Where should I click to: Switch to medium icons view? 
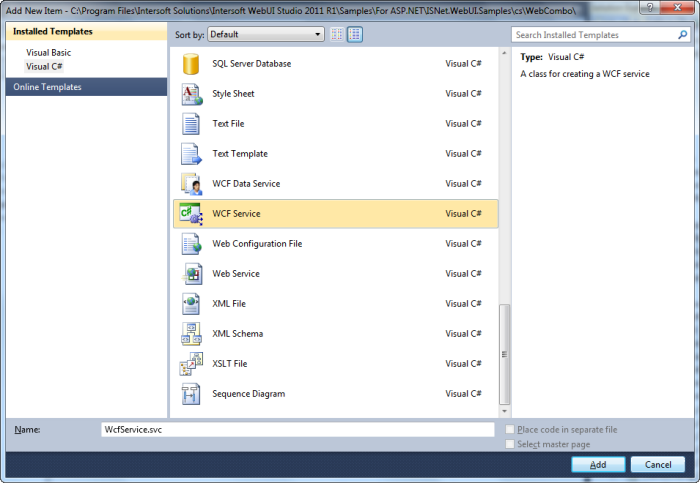pyautogui.click(x=354, y=34)
